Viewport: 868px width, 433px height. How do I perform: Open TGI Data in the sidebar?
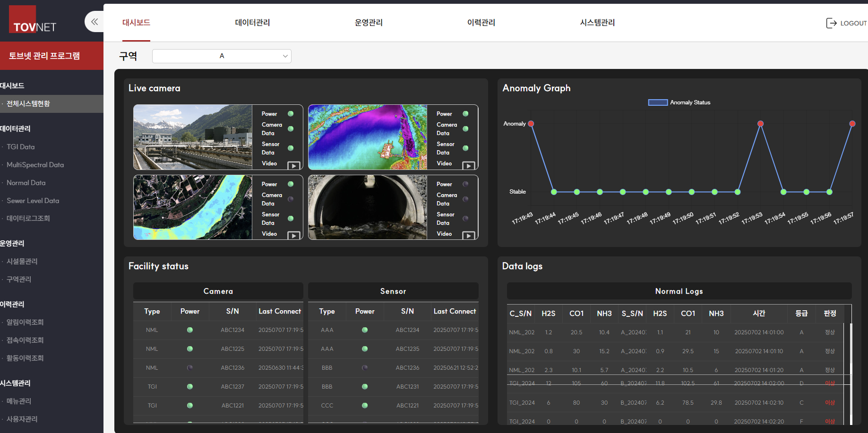point(21,147)
